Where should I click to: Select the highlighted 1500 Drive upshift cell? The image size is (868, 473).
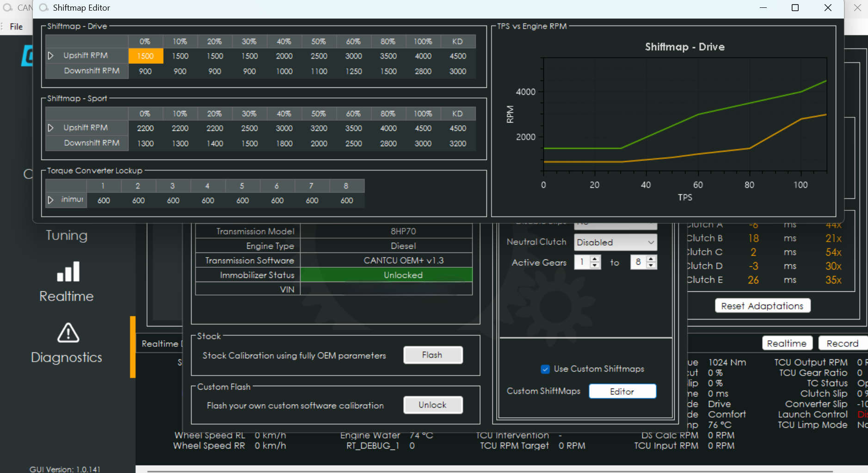click(x=145, y=56)
